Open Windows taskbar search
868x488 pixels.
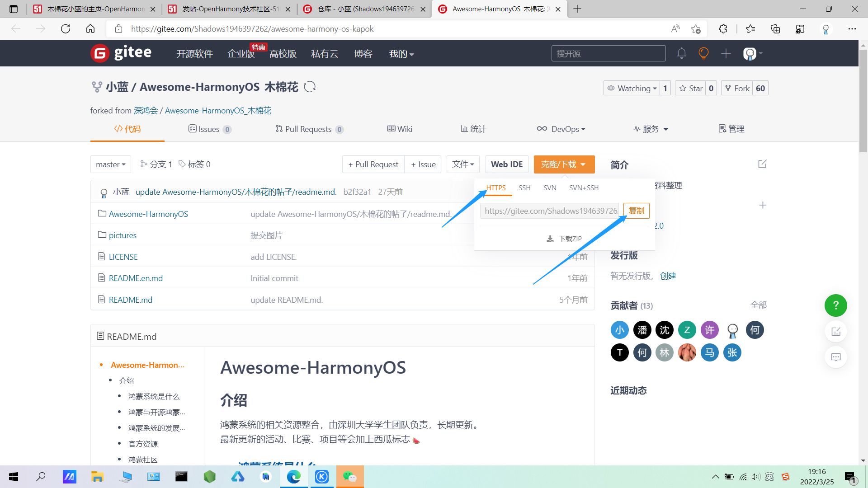(41, 477)
